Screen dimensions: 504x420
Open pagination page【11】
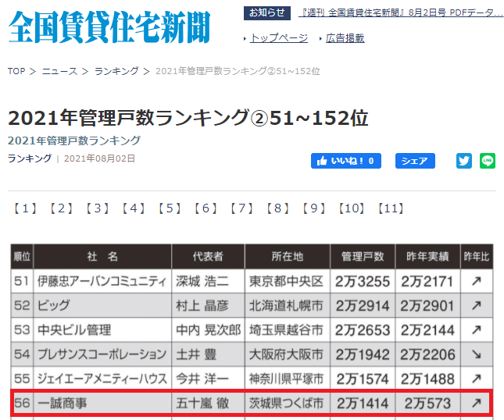(x=391, y=208)
